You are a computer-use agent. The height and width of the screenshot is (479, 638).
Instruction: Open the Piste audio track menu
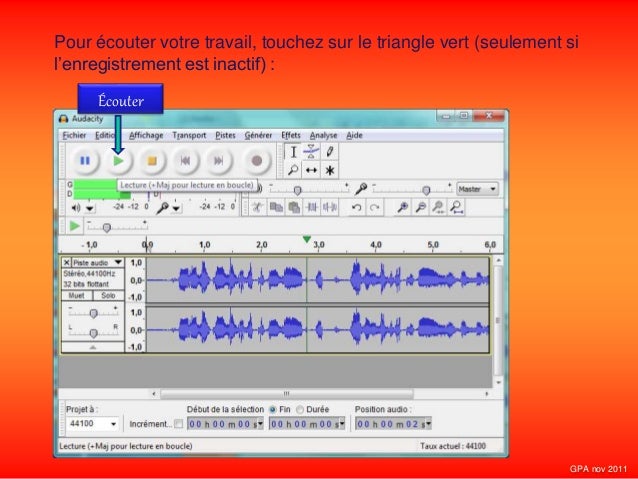[97, 262]
